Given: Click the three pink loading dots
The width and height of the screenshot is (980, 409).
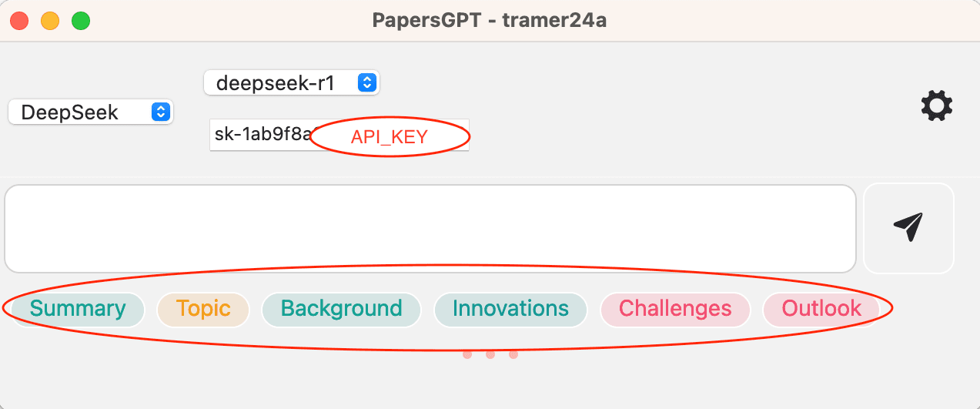Looking at the screenshot, I should 490,355.
